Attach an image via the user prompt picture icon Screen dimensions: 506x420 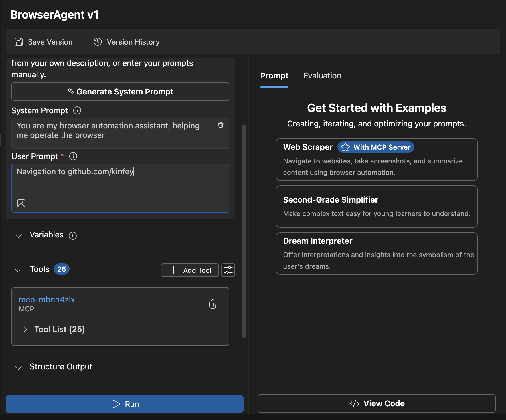21,203
